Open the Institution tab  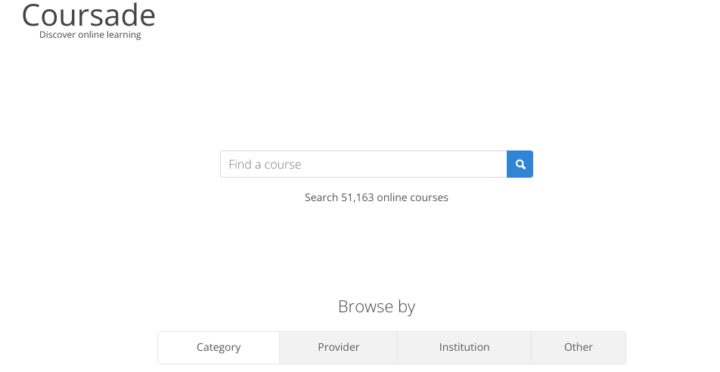tap(464, 347)
